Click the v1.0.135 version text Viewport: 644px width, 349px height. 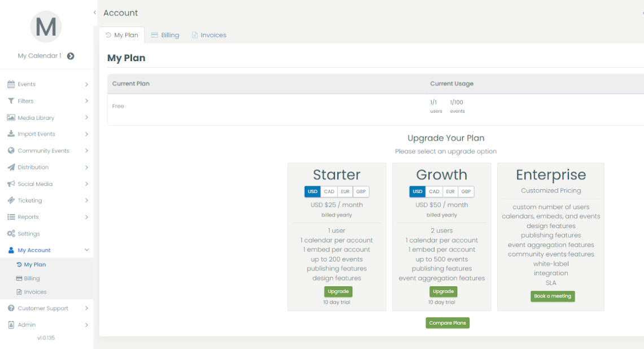click(46, 338)
